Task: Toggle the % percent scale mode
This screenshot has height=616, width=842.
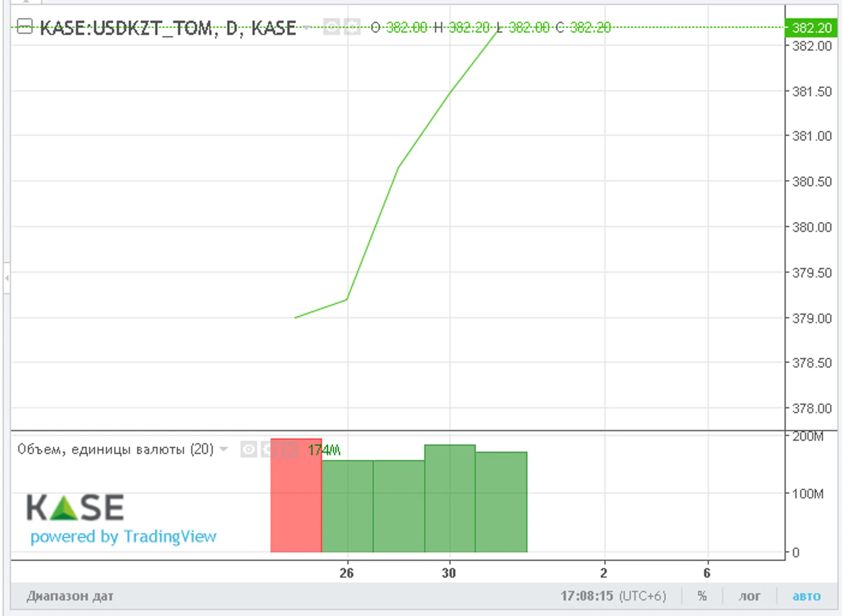Action: [x=702, y=596]
